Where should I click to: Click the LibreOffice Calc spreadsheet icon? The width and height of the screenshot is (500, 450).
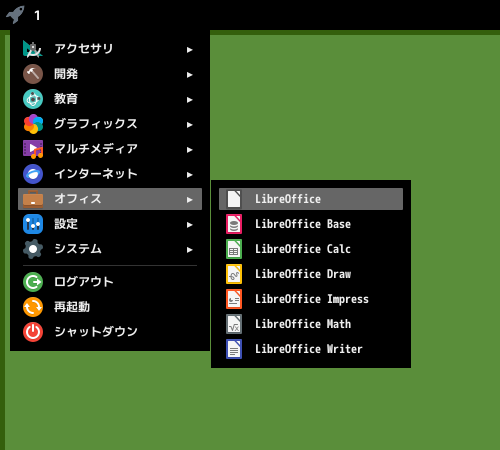tap(234, 249)
